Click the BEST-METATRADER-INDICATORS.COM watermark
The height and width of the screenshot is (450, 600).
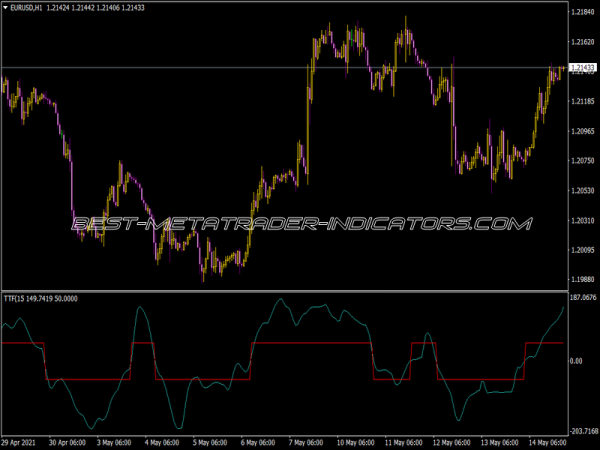pos(300,223)
